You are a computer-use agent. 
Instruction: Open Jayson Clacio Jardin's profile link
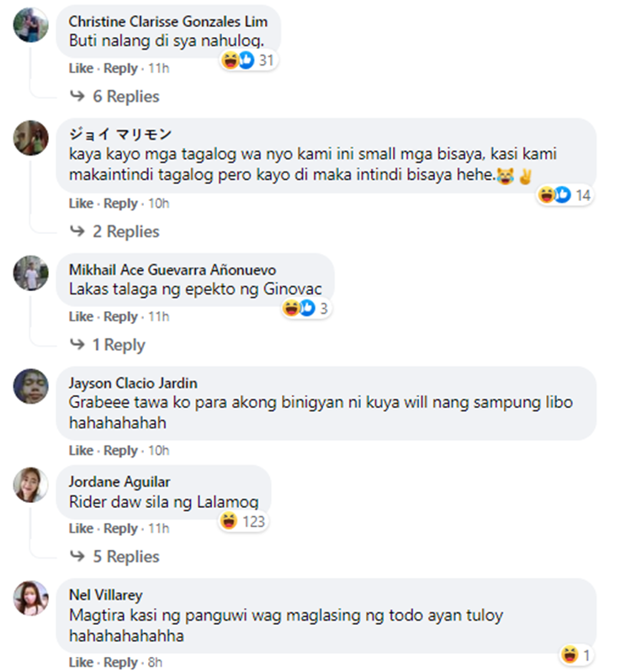pos(133,384)
